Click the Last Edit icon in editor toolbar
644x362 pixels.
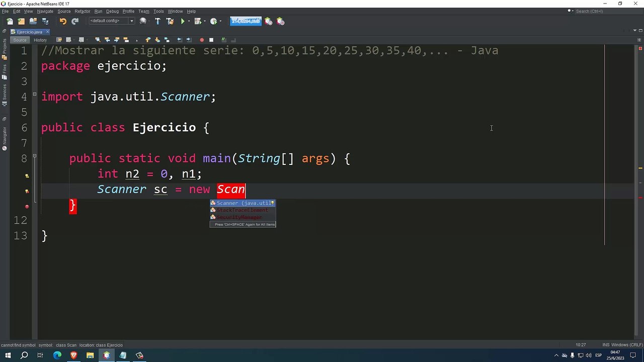[59, 40]
